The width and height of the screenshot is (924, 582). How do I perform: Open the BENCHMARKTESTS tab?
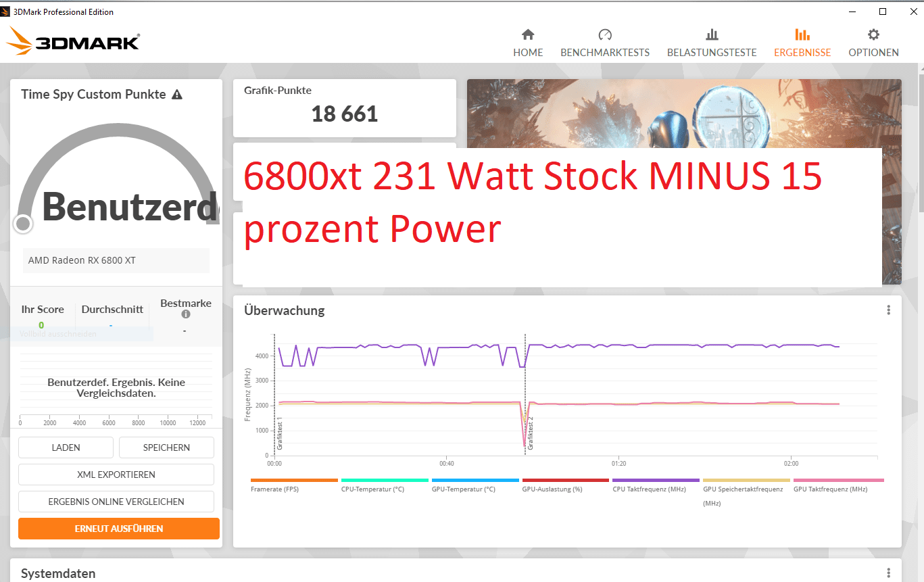tap(605, 43)
